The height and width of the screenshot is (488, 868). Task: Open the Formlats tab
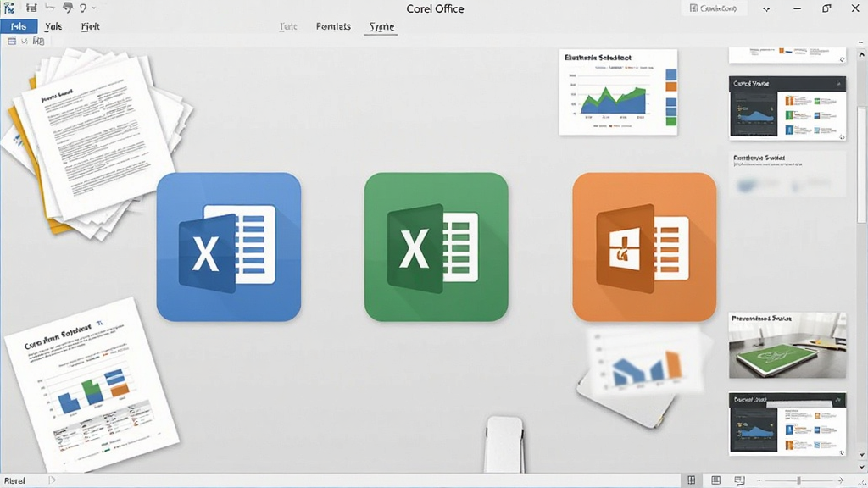pos(333,26)
